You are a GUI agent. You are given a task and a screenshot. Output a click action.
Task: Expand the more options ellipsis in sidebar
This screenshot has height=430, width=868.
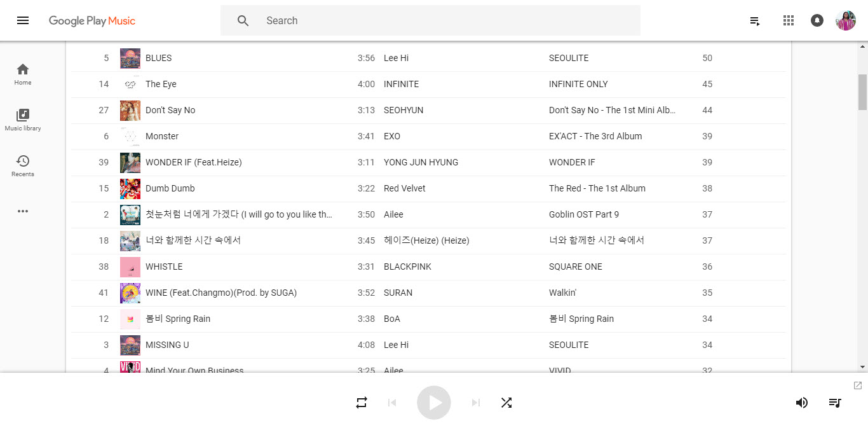pyautogui.click(x=23, y=211)
